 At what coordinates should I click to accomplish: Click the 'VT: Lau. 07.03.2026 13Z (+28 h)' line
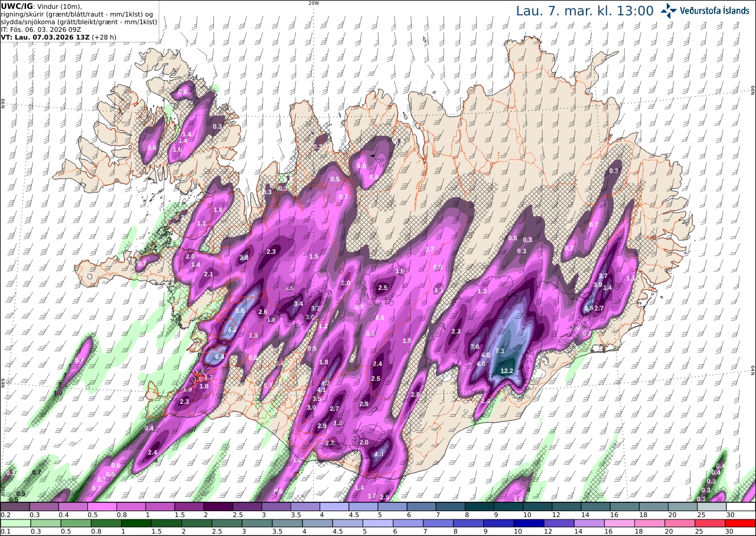pyautogui.click(x=59, y=37)
